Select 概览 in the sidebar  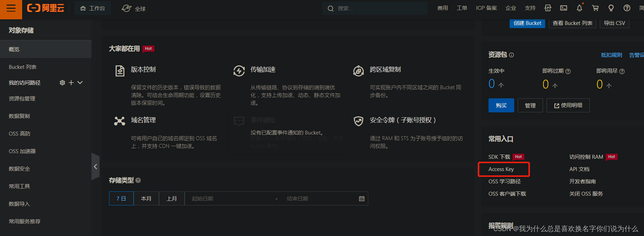[46, 49]
